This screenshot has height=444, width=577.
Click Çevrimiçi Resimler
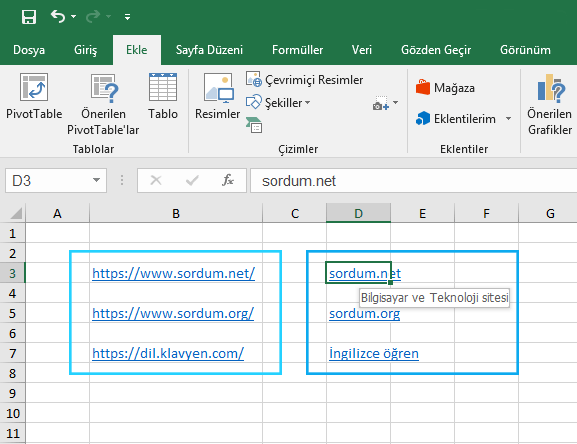pyautogui.click(x=304, y=79)
